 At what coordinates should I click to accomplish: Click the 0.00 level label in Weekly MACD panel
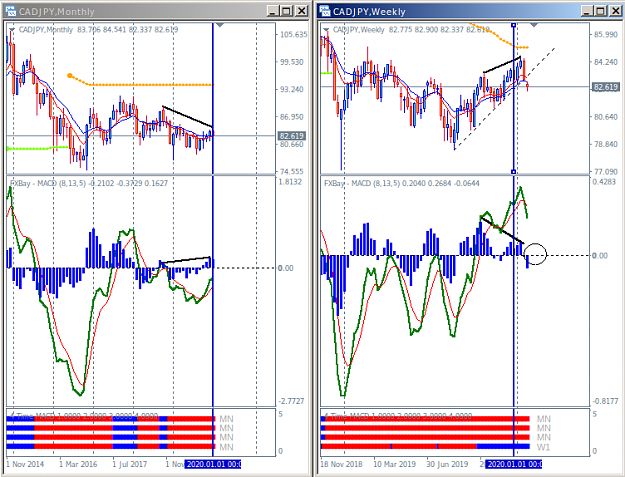pos(600,255)
